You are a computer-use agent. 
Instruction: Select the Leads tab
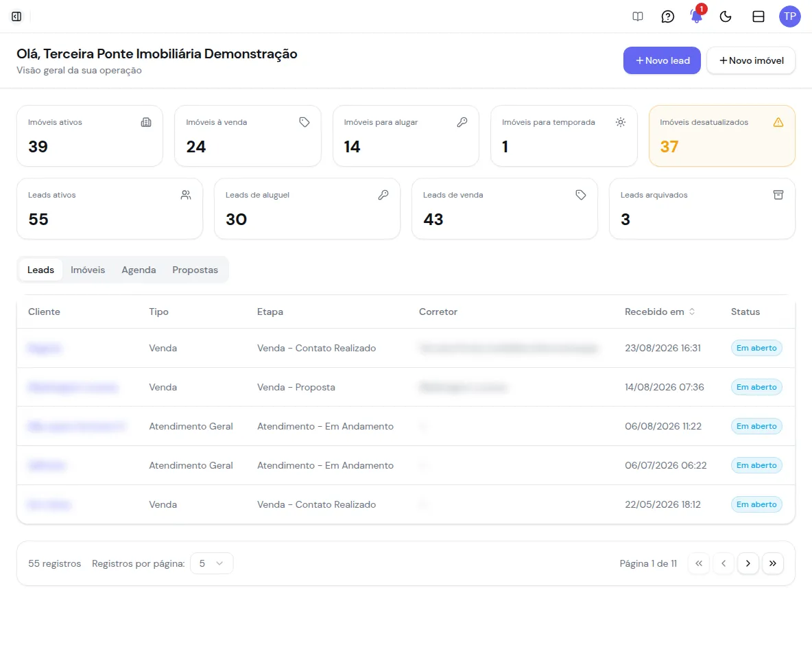tap(41, 270)
